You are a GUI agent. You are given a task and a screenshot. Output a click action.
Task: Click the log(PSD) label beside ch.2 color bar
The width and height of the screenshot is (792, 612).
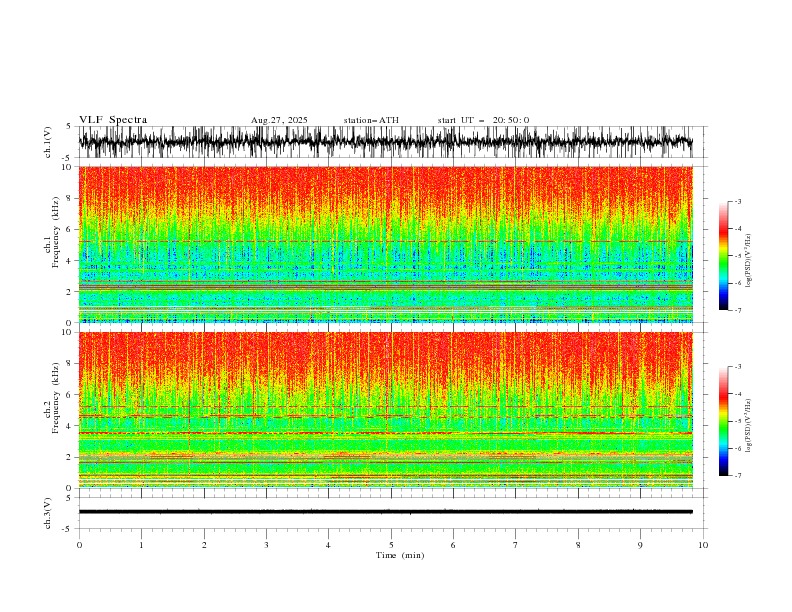pyautogui.click(x=748, y=426)
